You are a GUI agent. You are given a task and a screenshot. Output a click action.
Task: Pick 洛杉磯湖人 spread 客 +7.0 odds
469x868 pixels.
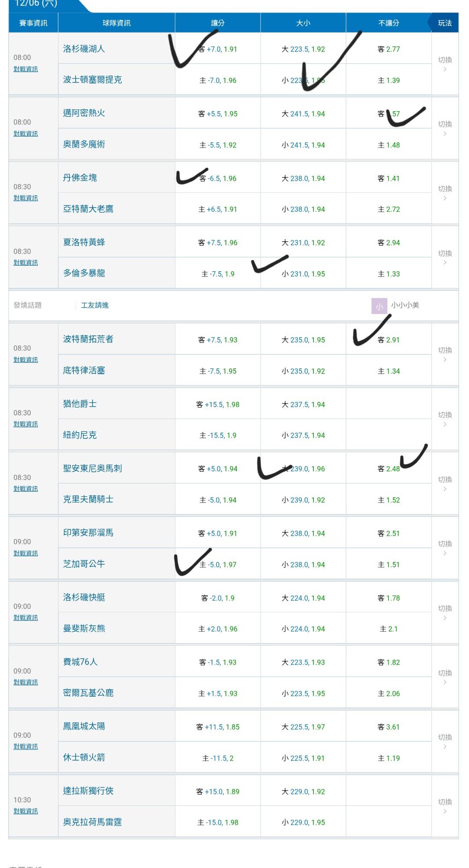pos(218,49)
